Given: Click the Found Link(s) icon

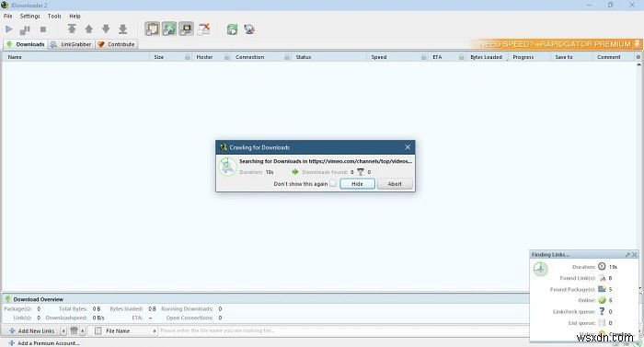Looking at the screenshot, I should 602,278.
